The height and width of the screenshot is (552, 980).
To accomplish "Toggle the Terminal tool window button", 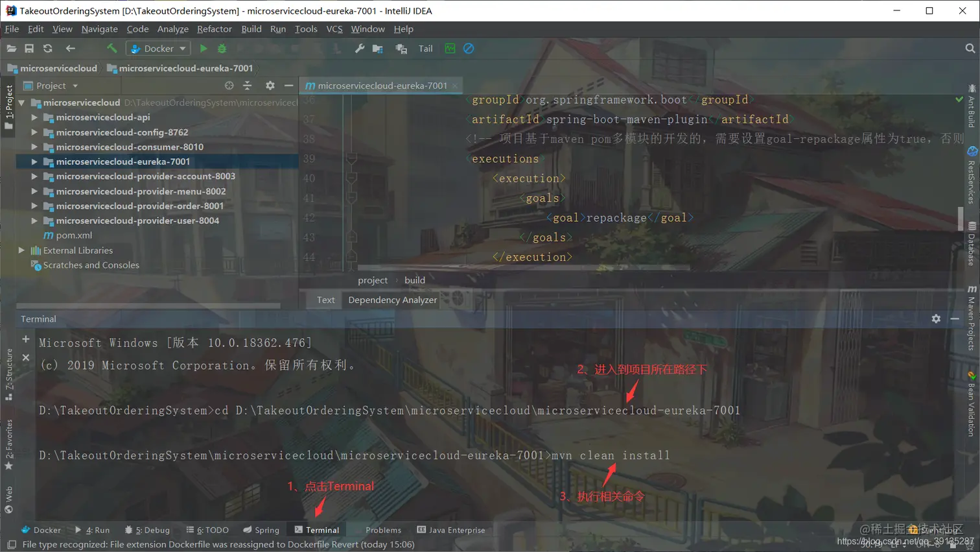I will tap(317, 530).
